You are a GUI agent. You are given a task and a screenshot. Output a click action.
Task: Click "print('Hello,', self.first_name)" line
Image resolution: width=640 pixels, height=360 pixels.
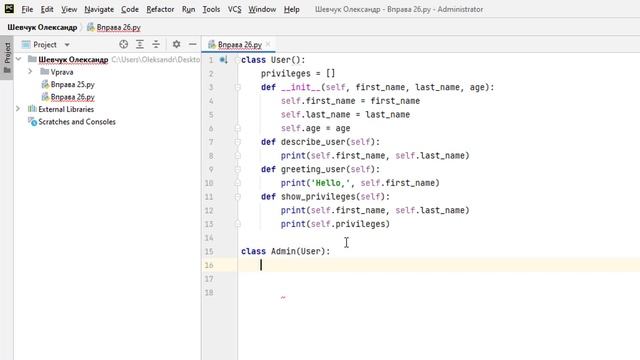tap(360, 183)
